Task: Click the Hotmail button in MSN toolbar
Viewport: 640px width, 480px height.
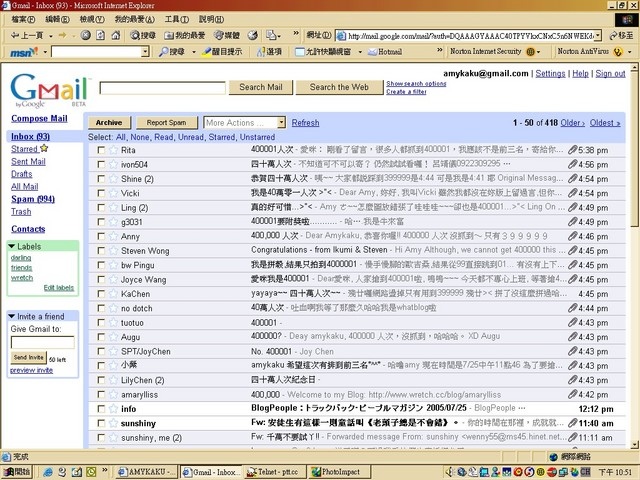Action: (x=385, y=52)
